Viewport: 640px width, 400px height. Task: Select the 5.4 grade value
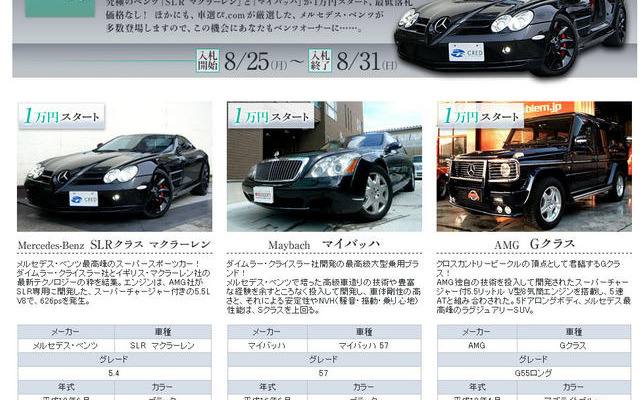[x=114, y=373]
